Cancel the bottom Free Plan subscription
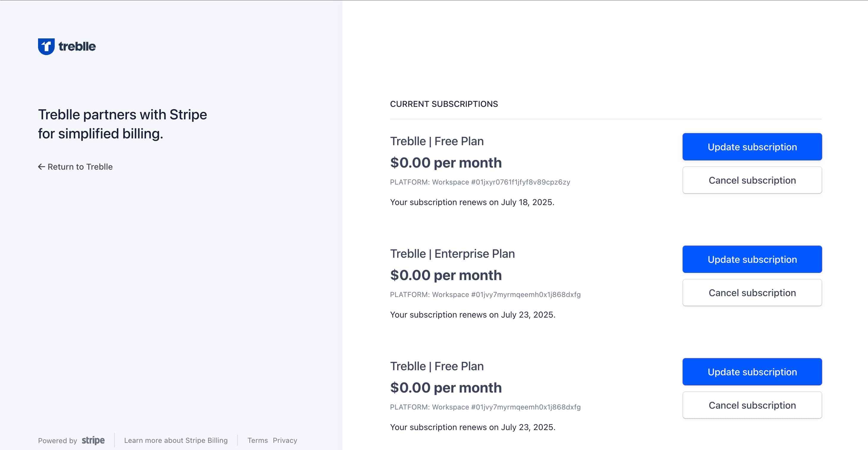Viewport: 868px width, 450px height. tap(752, 405)
